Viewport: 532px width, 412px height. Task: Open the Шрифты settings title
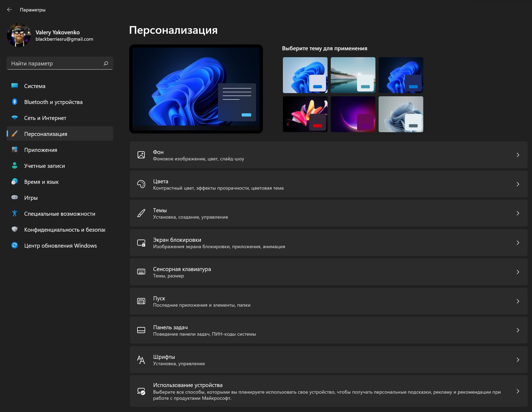point(164,357)
